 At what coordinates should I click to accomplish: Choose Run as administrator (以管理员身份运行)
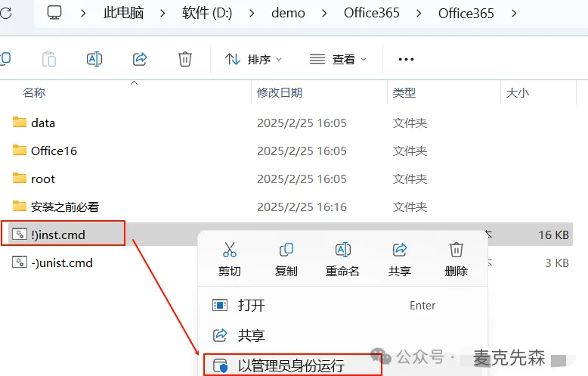(x=292, y=365)
